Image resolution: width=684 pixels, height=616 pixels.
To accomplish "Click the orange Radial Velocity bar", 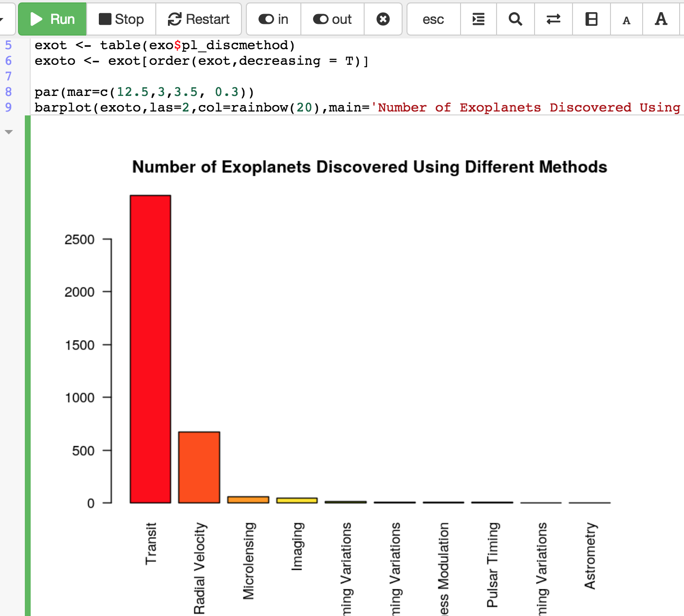I will pos(199,467).
